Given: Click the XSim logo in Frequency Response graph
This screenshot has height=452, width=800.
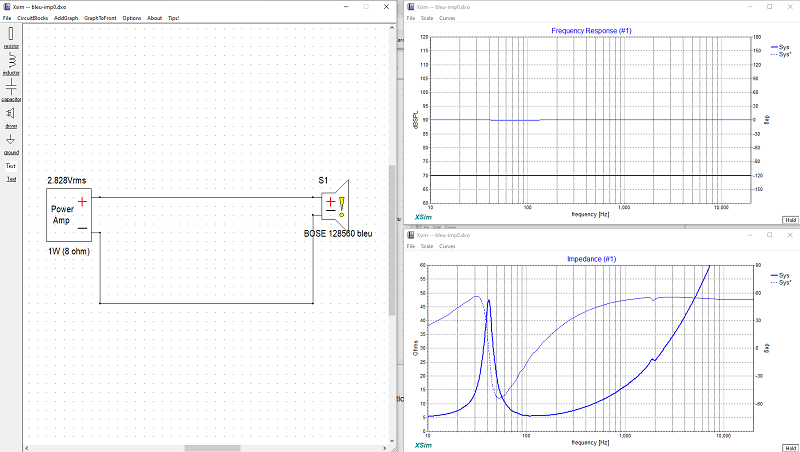Looking at the screenshot, I should pos(423,217).
